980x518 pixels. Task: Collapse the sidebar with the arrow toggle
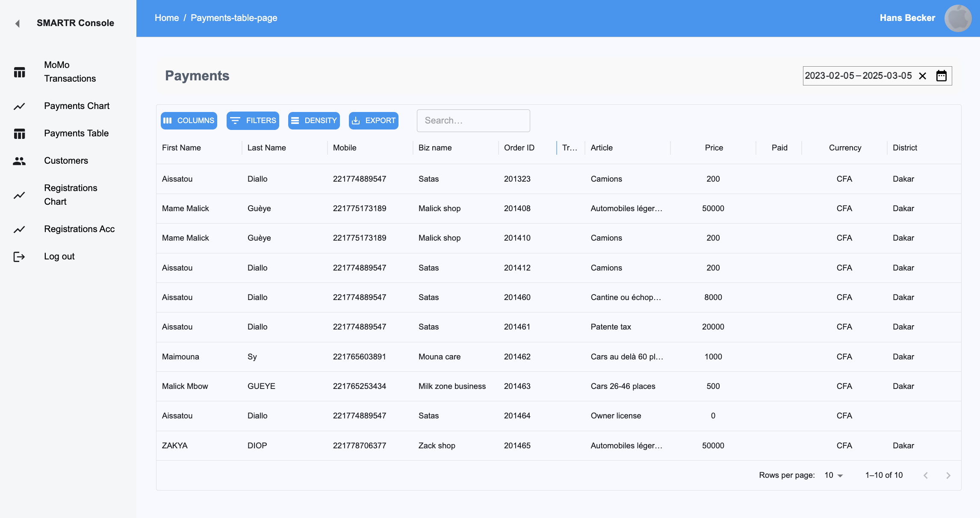pos(17,24)
